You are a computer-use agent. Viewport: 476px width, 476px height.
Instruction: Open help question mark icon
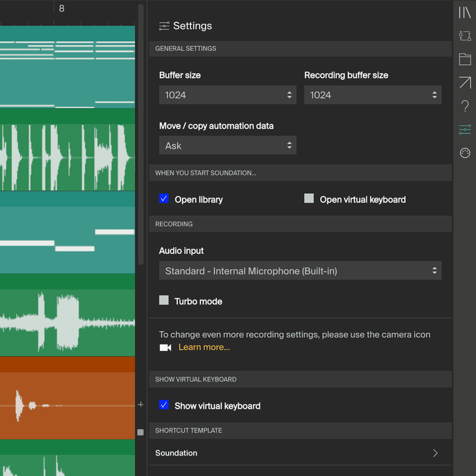[465, 106]
